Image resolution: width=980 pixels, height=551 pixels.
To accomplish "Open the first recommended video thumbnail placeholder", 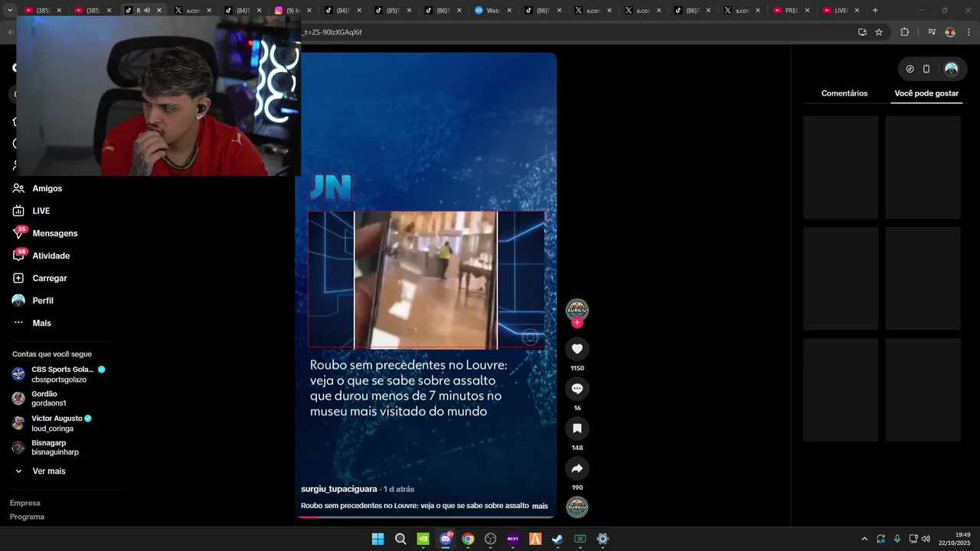I will click(841, 167).
